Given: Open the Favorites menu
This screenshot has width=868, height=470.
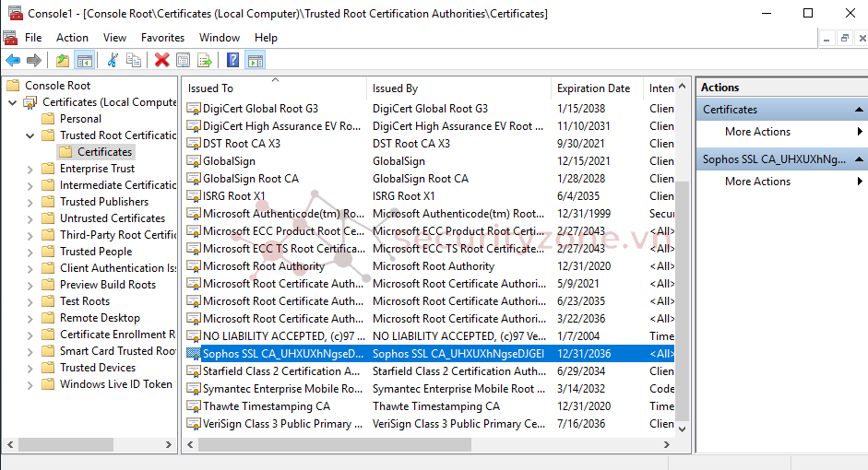Looking at the screenshot, I should 162,38.
